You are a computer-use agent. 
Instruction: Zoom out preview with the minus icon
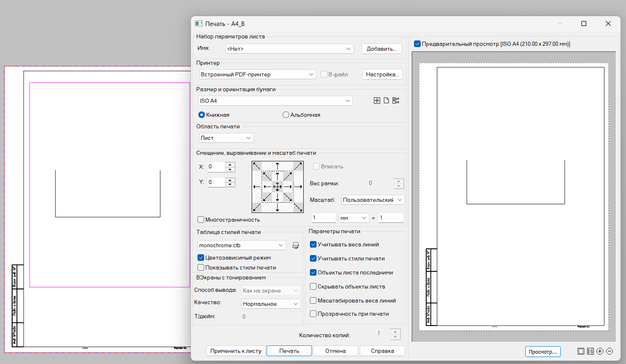[609, 351]
